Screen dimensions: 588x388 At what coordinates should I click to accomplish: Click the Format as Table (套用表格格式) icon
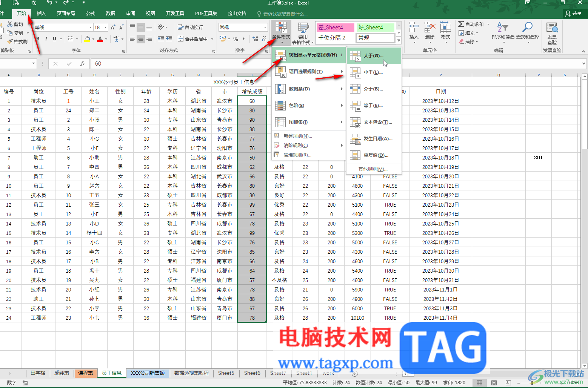303,28
